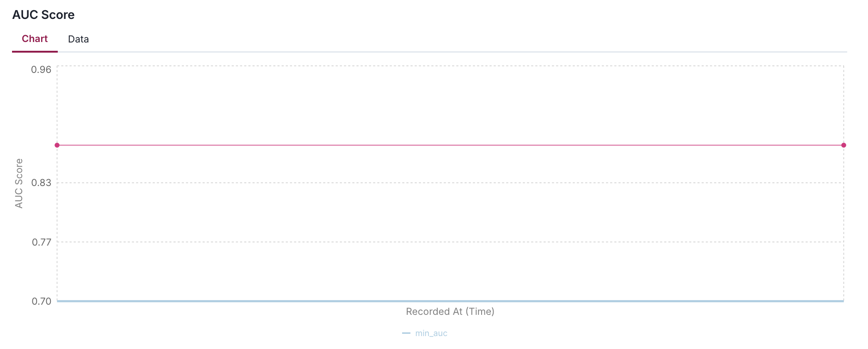This screenshot has width=868, height=349.
Task: Toggle the min_auc legend label
Action: tap(431, 333)
